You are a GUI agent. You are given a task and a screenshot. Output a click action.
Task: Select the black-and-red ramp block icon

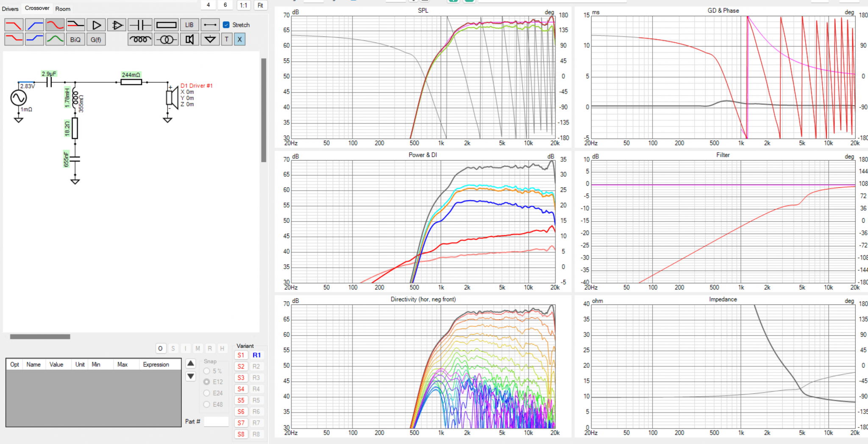(x=75, y=25)
